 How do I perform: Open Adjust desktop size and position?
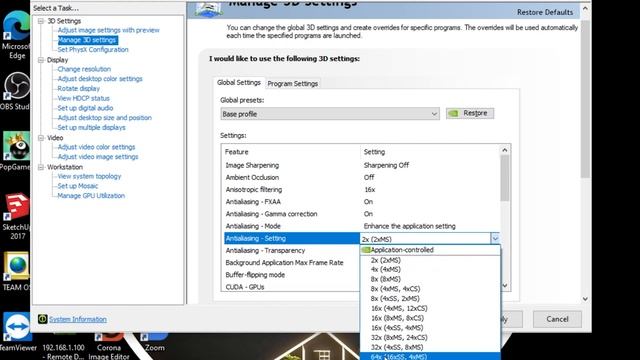click(104, 118)
